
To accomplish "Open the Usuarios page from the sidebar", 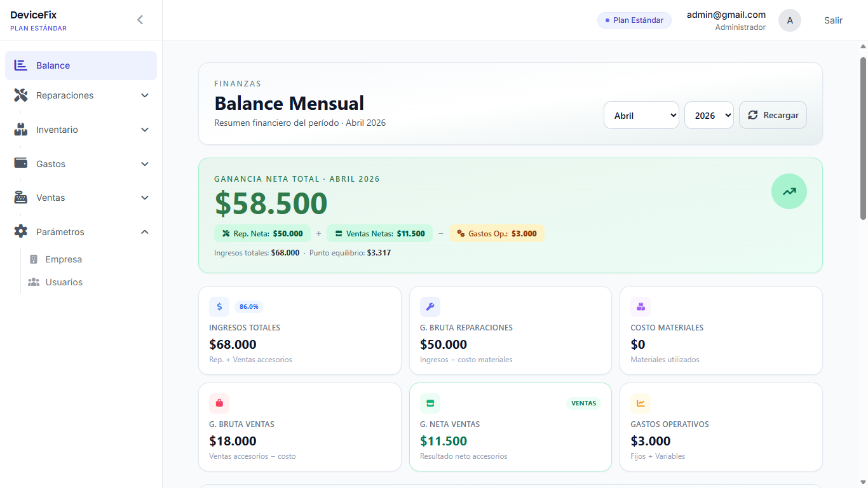I will (x=65, y=281).
